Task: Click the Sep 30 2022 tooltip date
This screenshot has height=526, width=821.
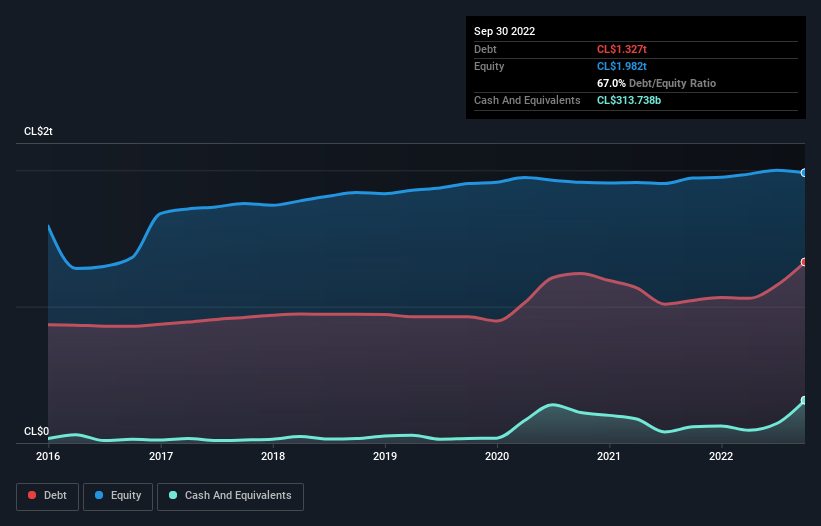Action: click(x=504, y=31)
